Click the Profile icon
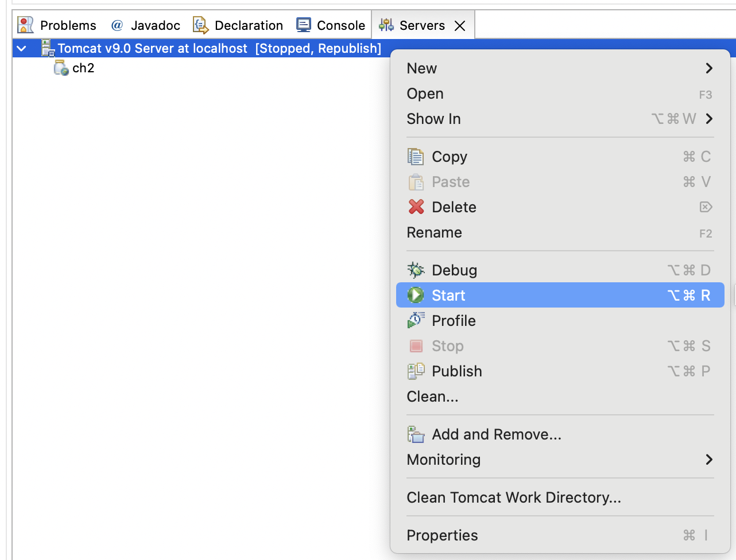The image size is (736, 560). point(416,320)
